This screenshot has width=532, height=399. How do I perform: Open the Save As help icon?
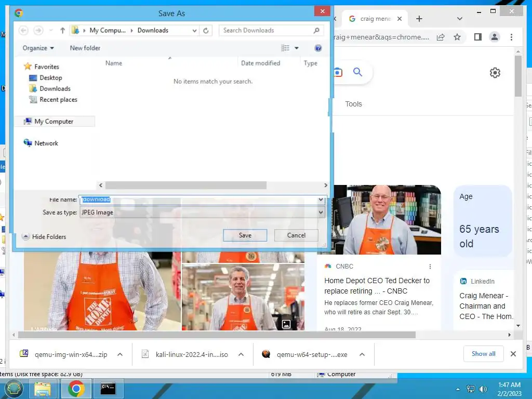[x=318, y=48]
